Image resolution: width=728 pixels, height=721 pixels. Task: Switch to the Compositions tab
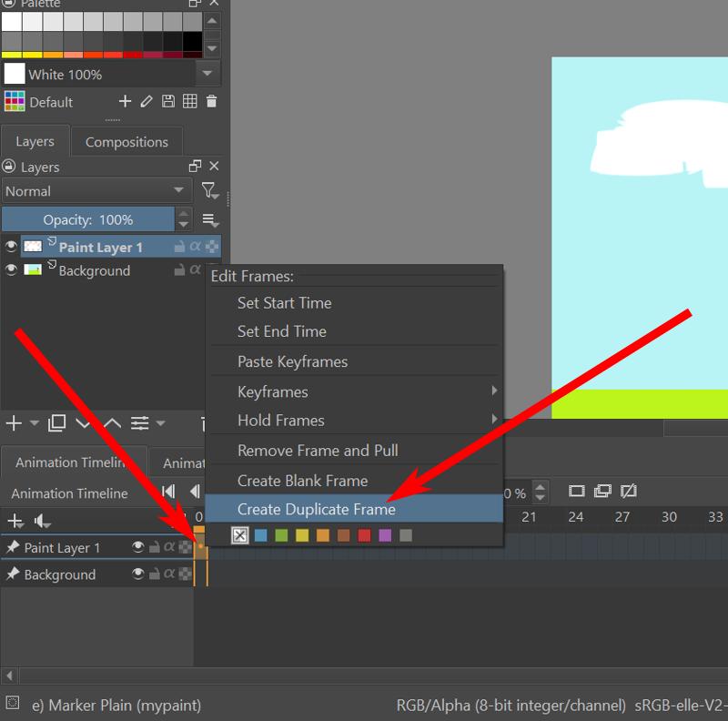coord(126,141)
